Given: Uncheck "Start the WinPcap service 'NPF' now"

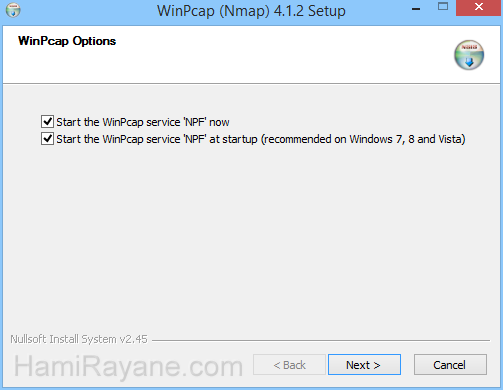Looking at the screenshot, I should [x=47, y=122].
